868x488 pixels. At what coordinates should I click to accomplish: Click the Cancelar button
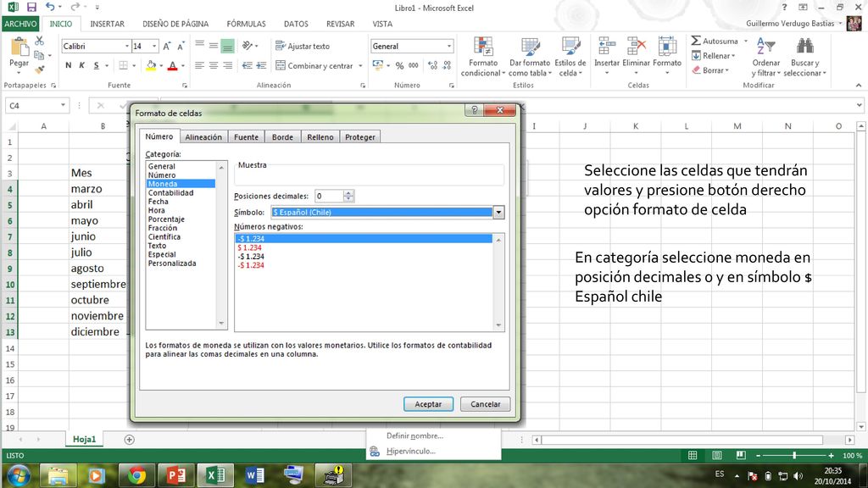point(486,404)
